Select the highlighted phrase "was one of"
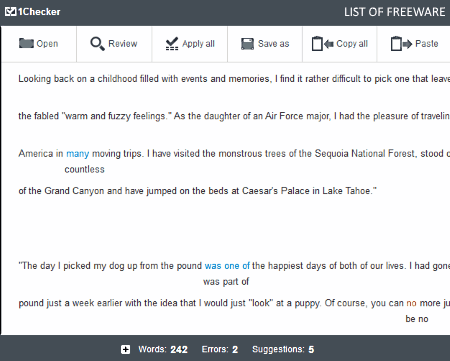This screenshot has width=450, height=361. 227,266
